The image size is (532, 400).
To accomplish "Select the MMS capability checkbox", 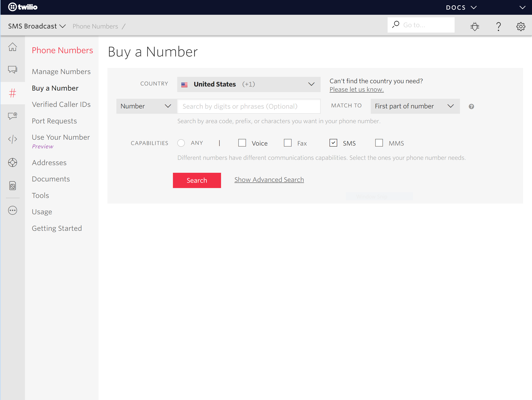I will coord(378,143).
